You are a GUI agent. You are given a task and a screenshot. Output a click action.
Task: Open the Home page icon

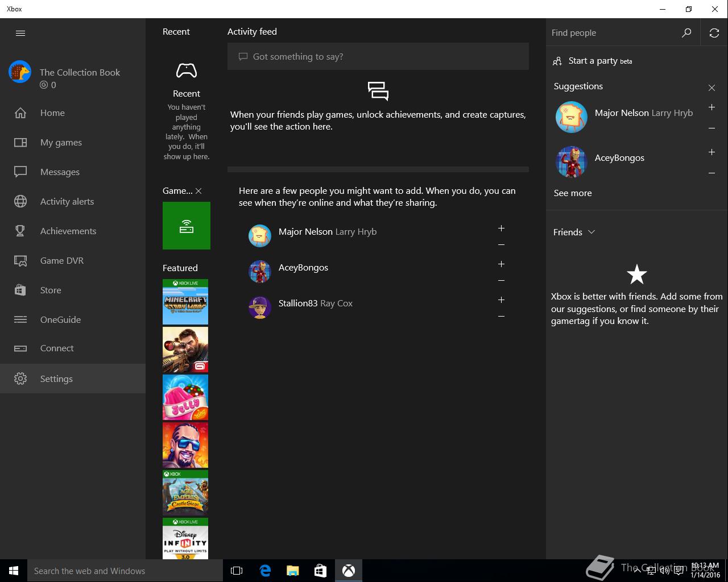click(x=20, y=113)
